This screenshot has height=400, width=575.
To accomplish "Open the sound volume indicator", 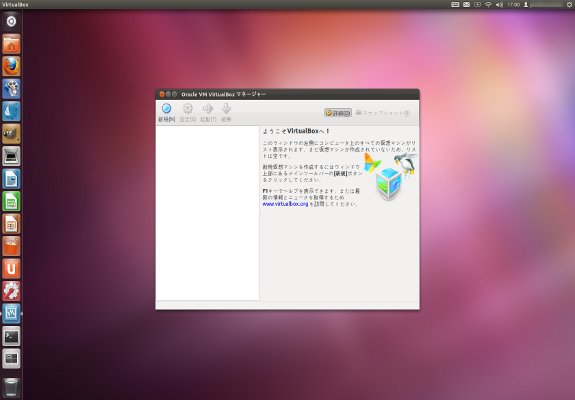I will point(499,4).
